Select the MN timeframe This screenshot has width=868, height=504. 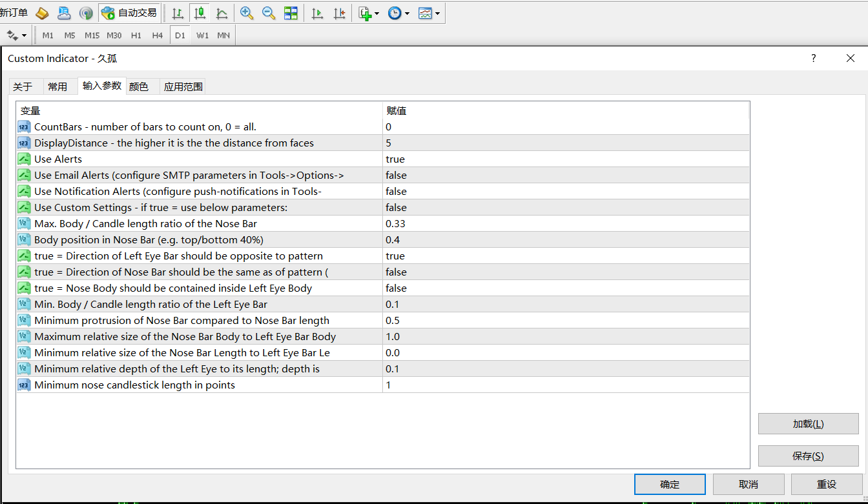pos(223,35)
